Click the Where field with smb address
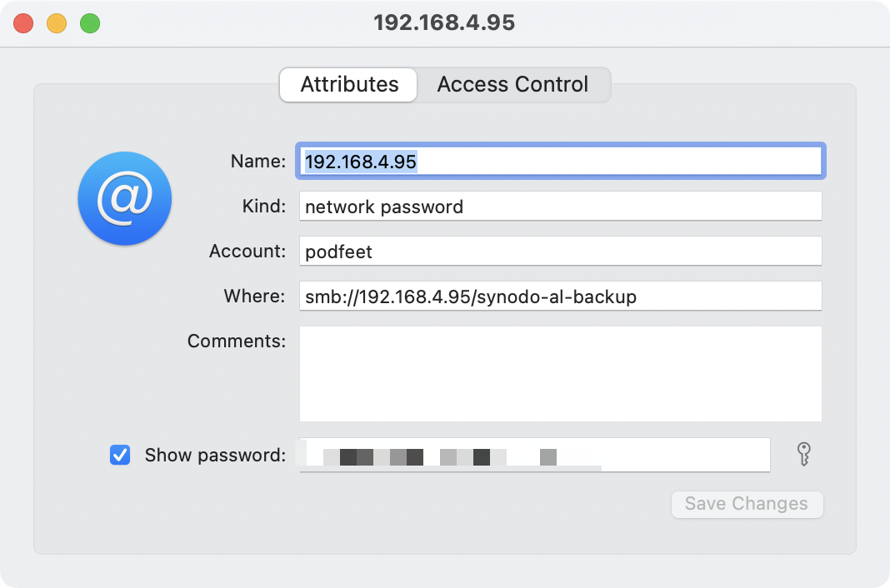Screen dimensions: 890x588 coord(560,296)
